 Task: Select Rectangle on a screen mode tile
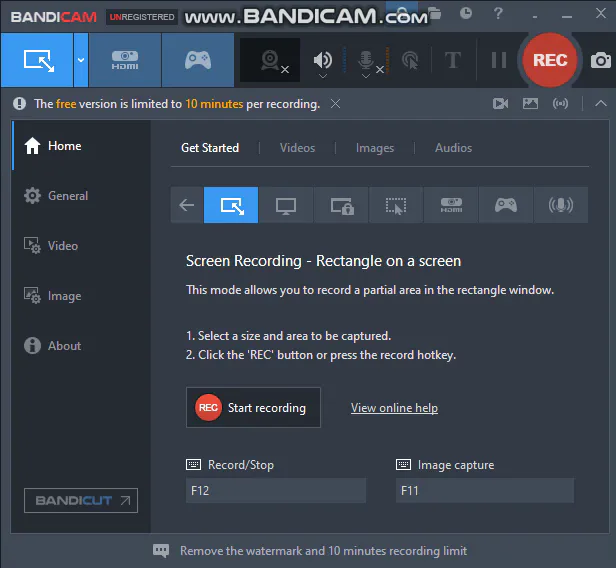[231, 205]
